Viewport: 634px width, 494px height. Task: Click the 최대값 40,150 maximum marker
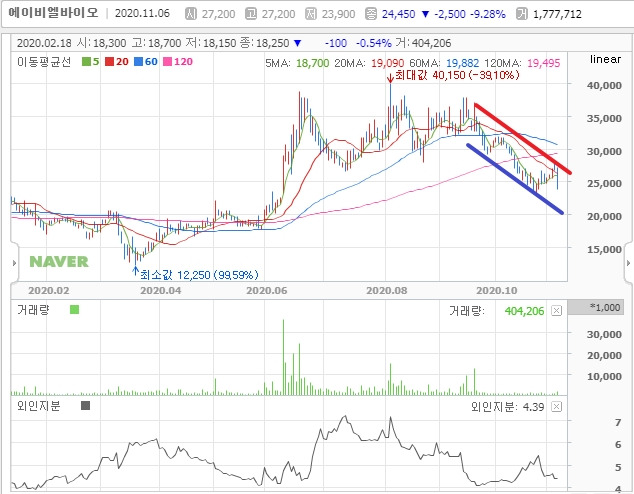pyautogui.click(x=453, y=75)
